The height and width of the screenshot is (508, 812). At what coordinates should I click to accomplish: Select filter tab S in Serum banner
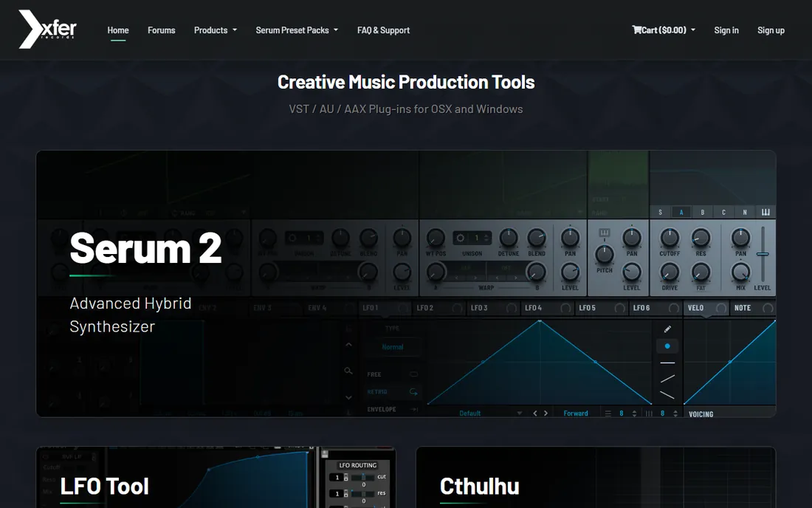pyautogui.click(x=660, y=212)
